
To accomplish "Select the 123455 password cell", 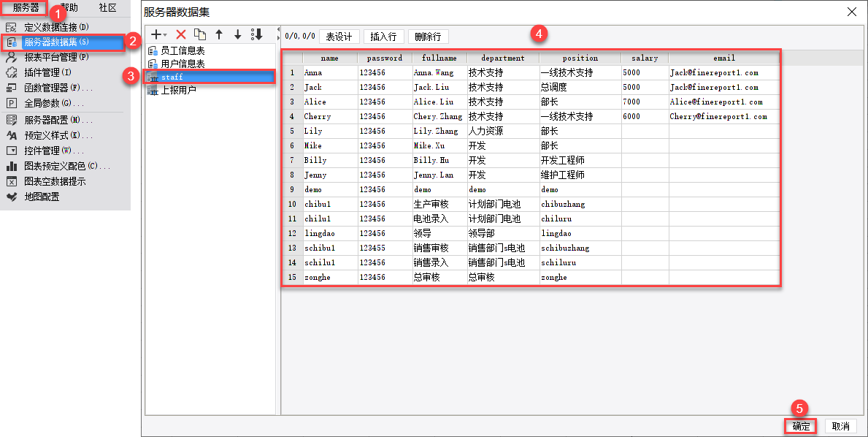I will tap(385, 248).
